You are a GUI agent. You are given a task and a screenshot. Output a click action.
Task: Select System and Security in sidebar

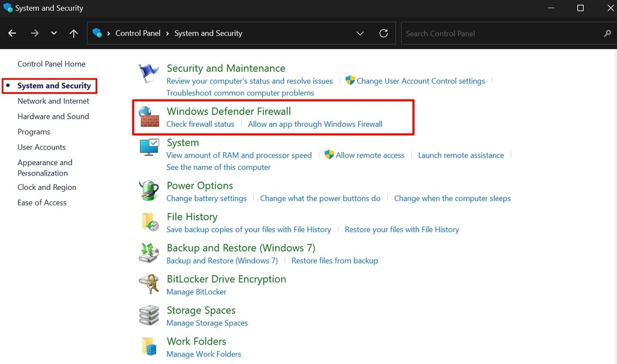(x=54, y=86)
